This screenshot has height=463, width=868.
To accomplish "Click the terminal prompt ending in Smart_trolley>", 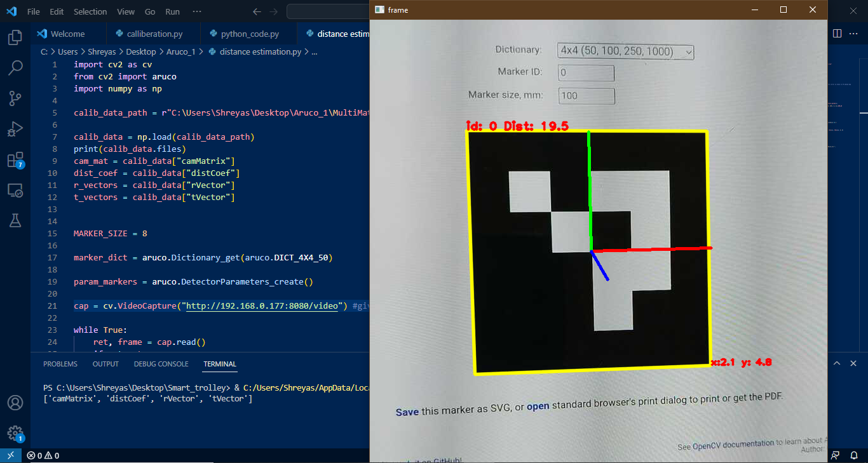I will (x=138, y=387).
